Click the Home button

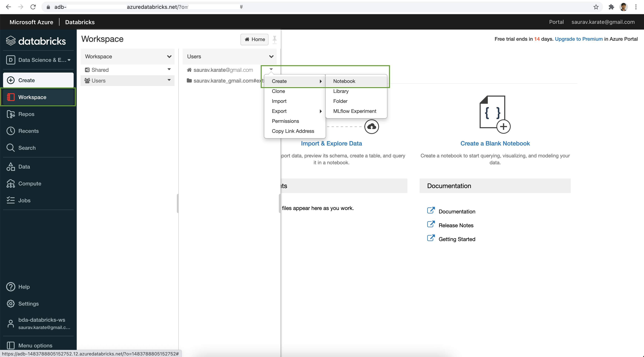[254, 39]
